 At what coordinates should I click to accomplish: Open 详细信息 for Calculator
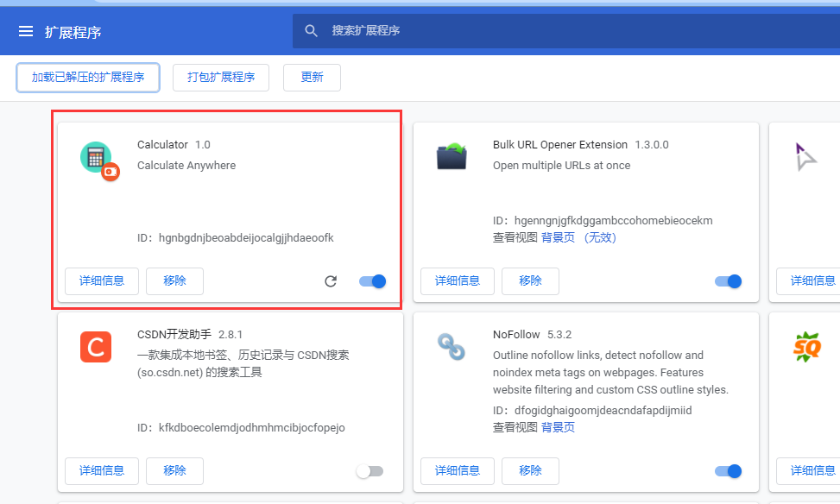(x=102, y=281)
